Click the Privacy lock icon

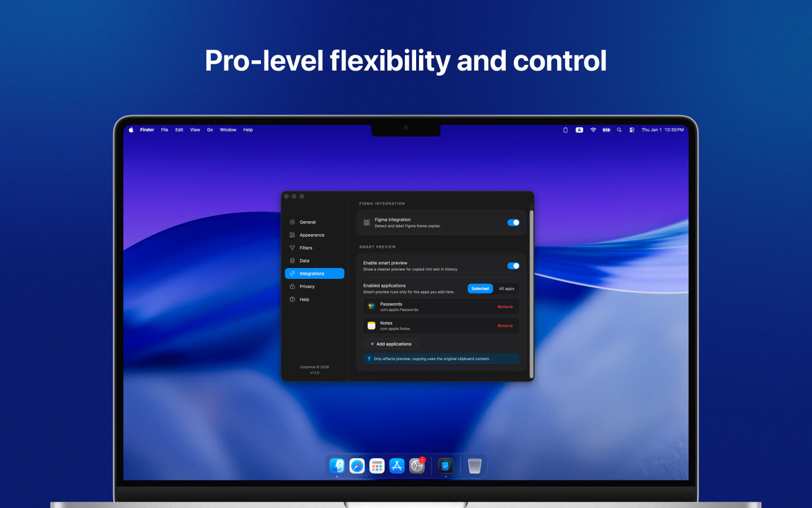pyautogui.click(x=291, y=286)
